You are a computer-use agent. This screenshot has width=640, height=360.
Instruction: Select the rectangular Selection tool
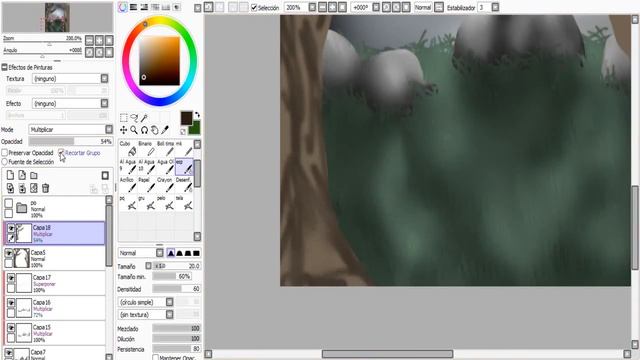pyautogui.click(x=124, y=118)
